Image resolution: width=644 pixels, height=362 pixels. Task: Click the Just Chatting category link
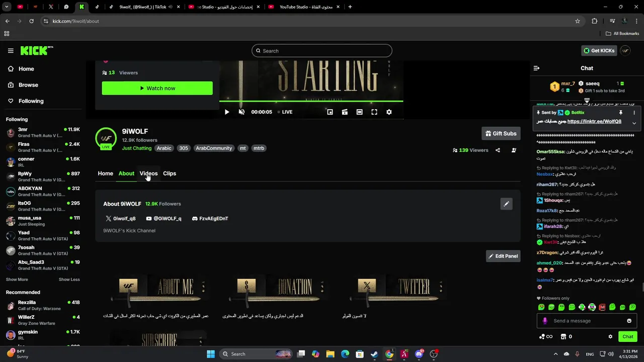coord(136,148)
